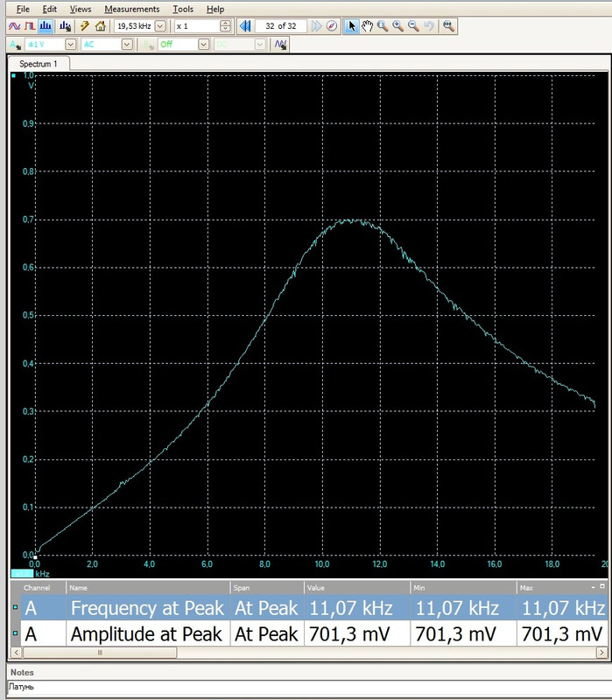The image size is (612, 700).
Task: Open Math channels icon
Action: click(x=280, y=45)
